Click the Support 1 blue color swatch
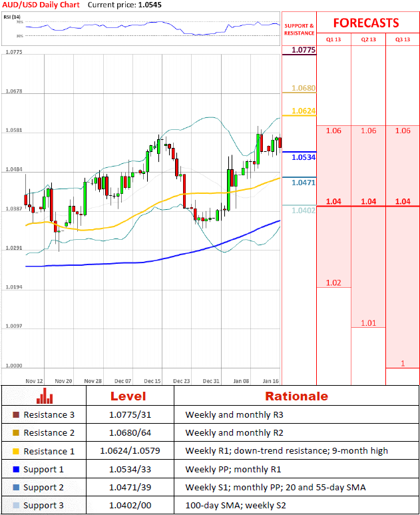This screenshot has height=515, width=420. point(16,469)
